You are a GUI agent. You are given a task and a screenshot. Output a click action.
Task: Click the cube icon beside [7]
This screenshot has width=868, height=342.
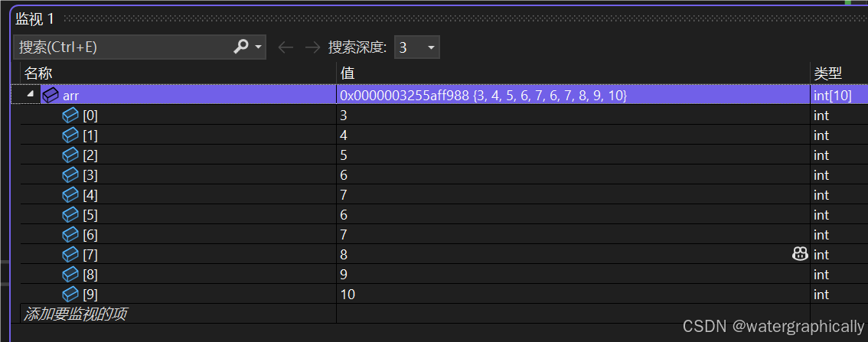[70, 255]
